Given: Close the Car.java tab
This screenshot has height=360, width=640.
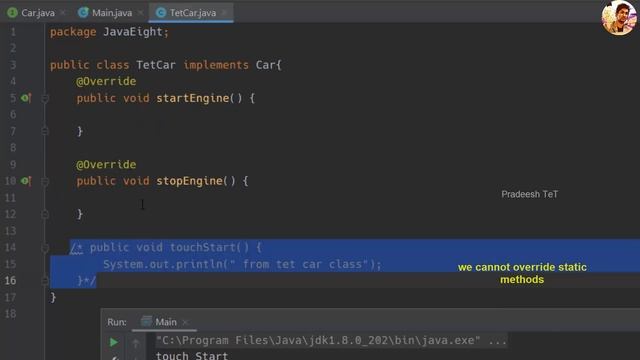Looking at the screenshot, I should click(62, 13).
